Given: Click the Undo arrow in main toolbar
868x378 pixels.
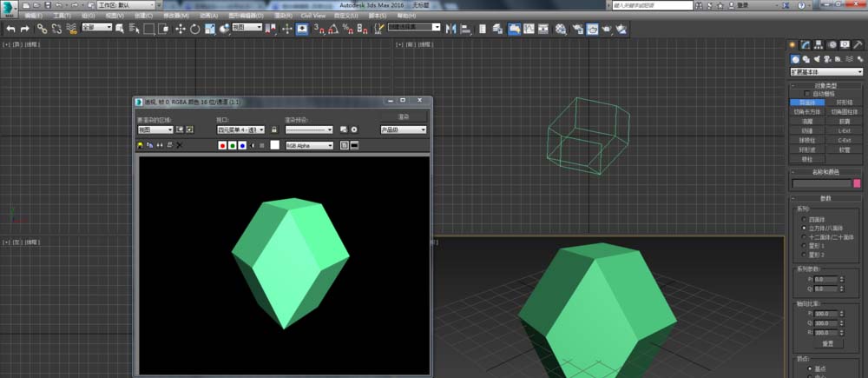Looking at the screenshot, I should pyautogui.click(x=10, y=29).
